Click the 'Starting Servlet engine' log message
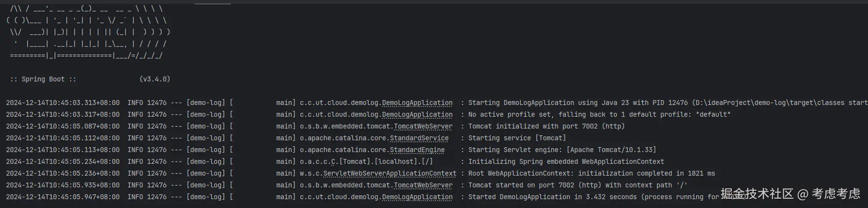Image resolution: width=868 pixels, height=208 pixels. (562, 150)
